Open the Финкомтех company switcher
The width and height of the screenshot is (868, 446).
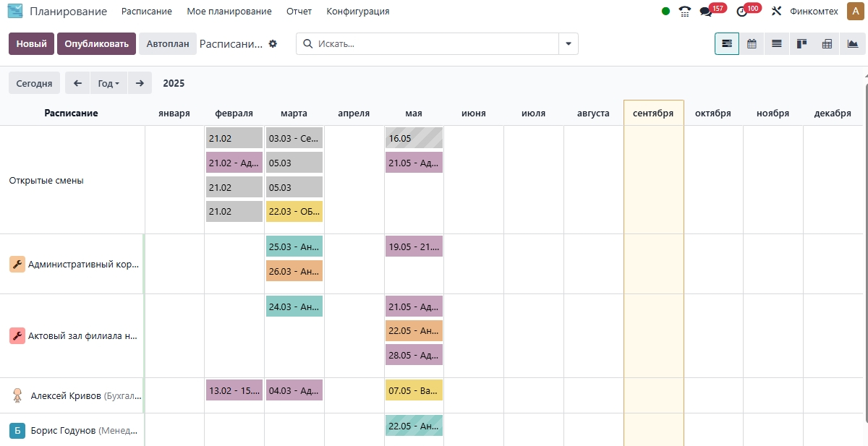(814, 12)
